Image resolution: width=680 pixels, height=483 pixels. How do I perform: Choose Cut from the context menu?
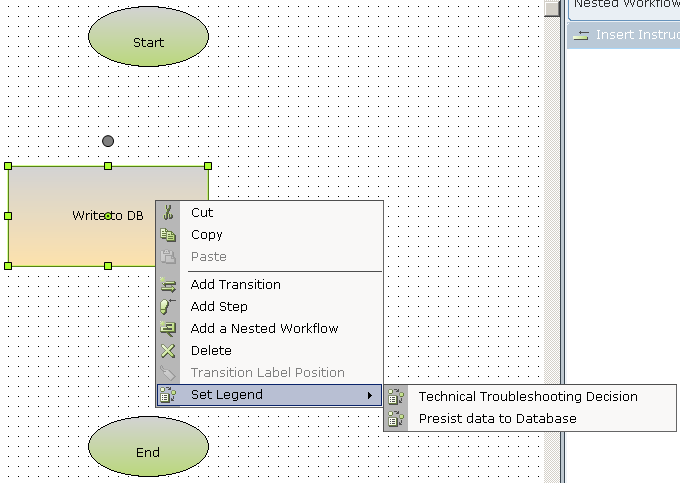coord(202,213)
